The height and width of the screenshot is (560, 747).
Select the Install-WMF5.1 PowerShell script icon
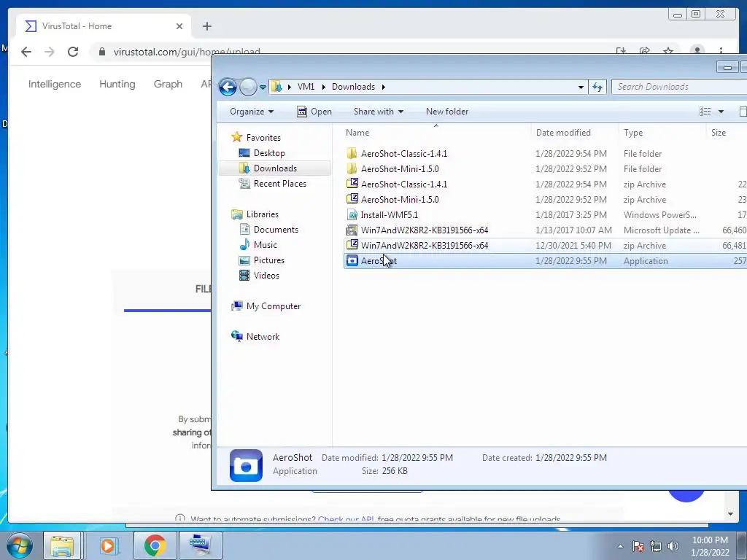point(352,215)
